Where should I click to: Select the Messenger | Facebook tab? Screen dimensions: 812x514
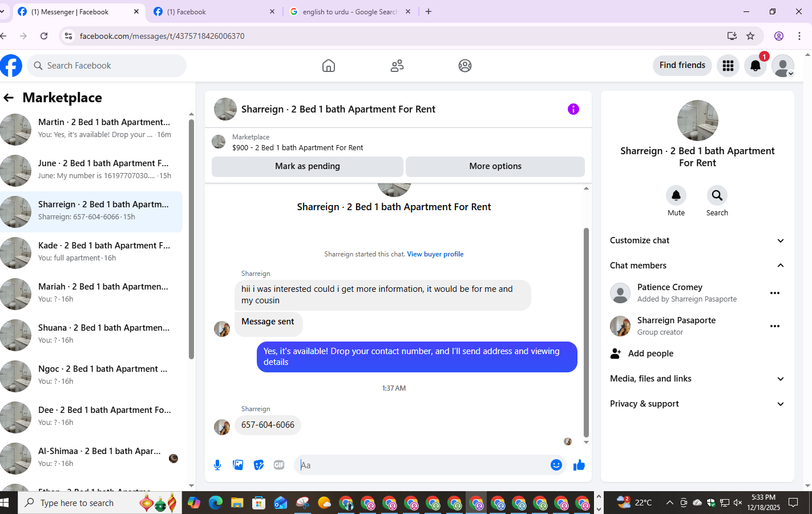click(78, 11)
